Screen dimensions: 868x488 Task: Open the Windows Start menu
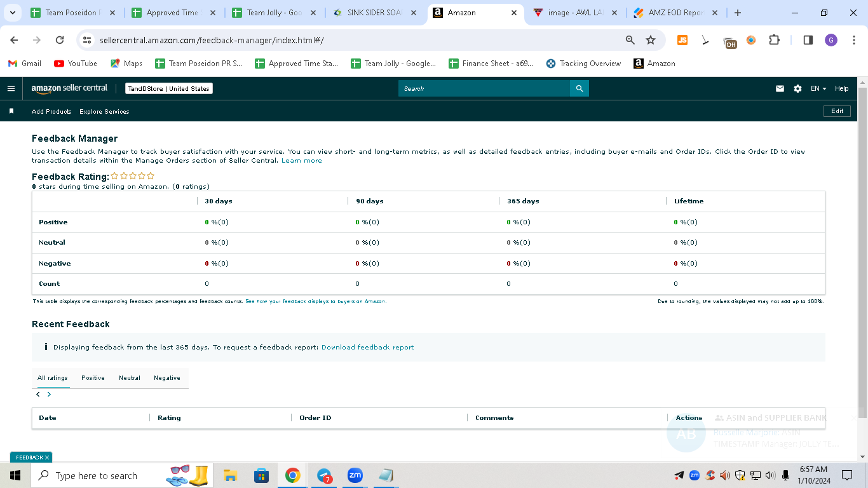(x=15, y=475)
